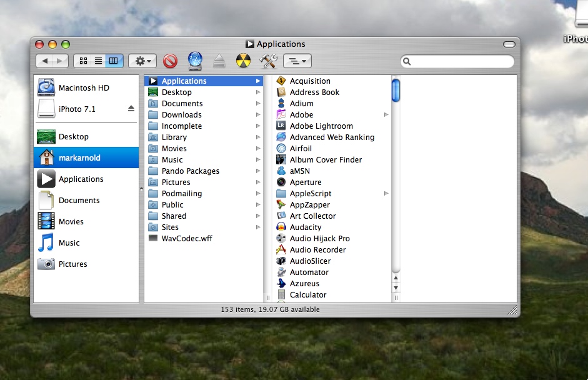Click the Eject toolbar icon

coord(219,61)
